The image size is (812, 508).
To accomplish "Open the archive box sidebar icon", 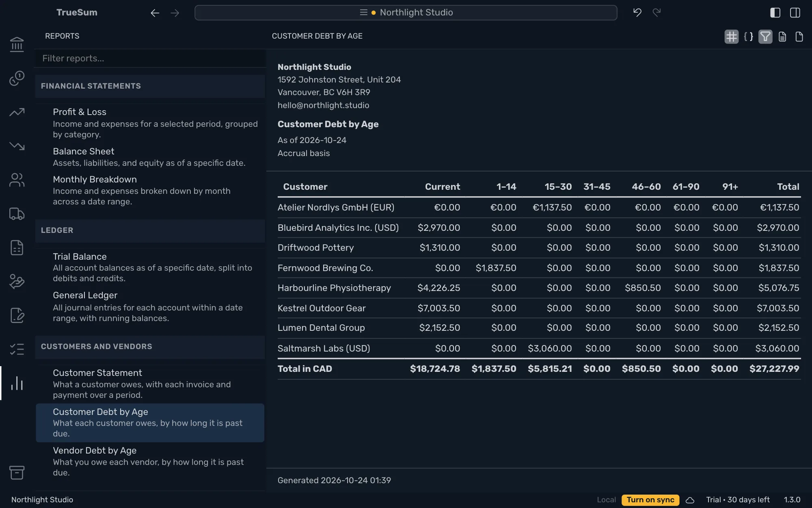I will [x=17, y=472].
